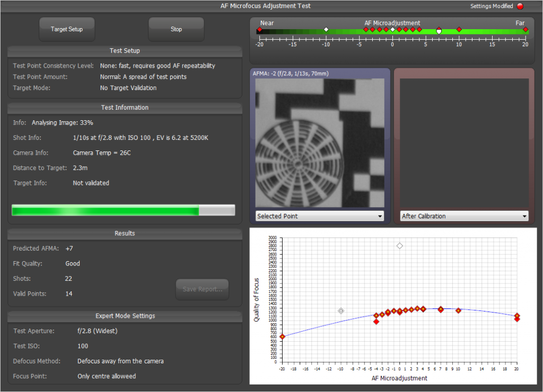Select the chart data point at AF Microadjustment 10

458,310
